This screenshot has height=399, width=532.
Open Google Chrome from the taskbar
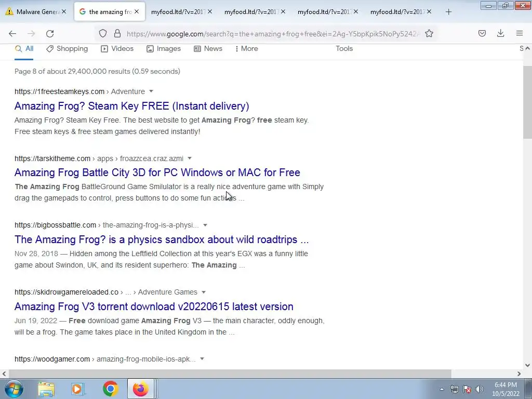coord(110,389)
